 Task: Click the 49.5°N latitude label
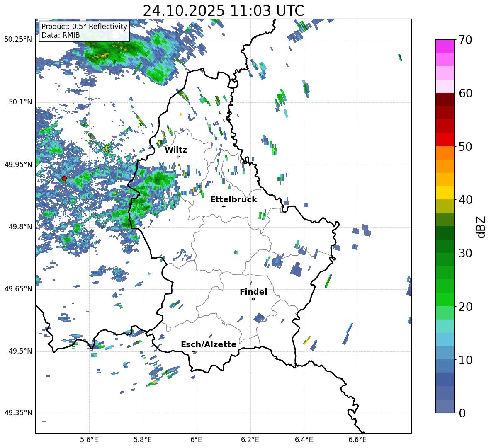click(x=20, y=351)
